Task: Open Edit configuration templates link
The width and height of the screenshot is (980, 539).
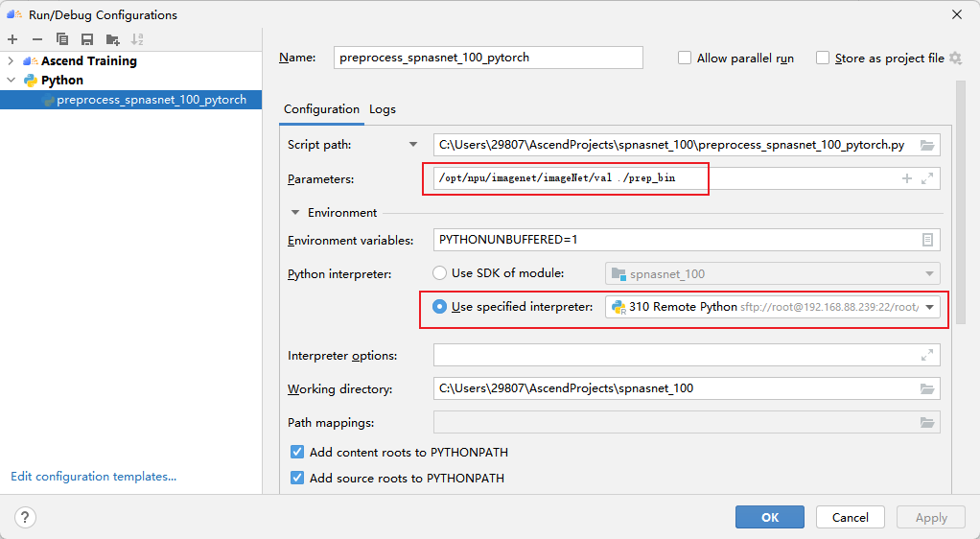Action: 93,477
